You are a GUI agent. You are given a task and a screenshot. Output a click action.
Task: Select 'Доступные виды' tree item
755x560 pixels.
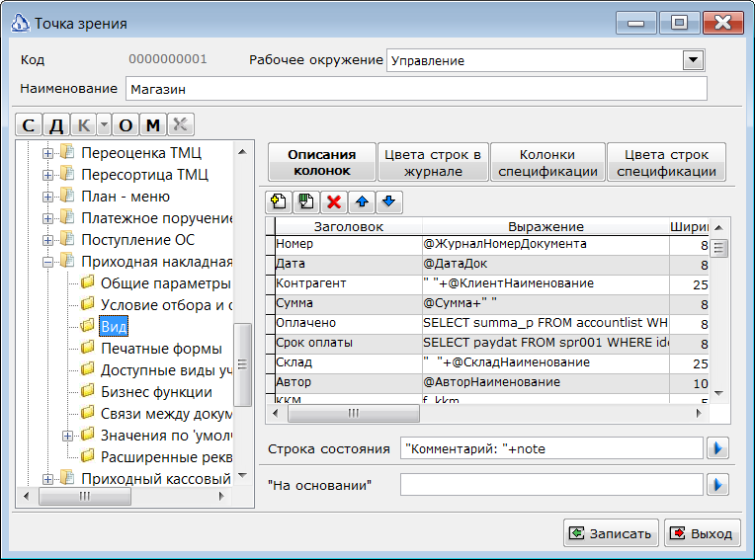pyautogui.click(x=167, y=370)
